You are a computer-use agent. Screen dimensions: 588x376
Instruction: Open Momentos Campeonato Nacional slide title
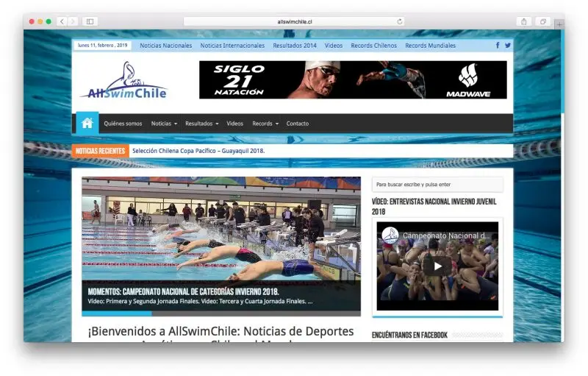click(183, 291)
